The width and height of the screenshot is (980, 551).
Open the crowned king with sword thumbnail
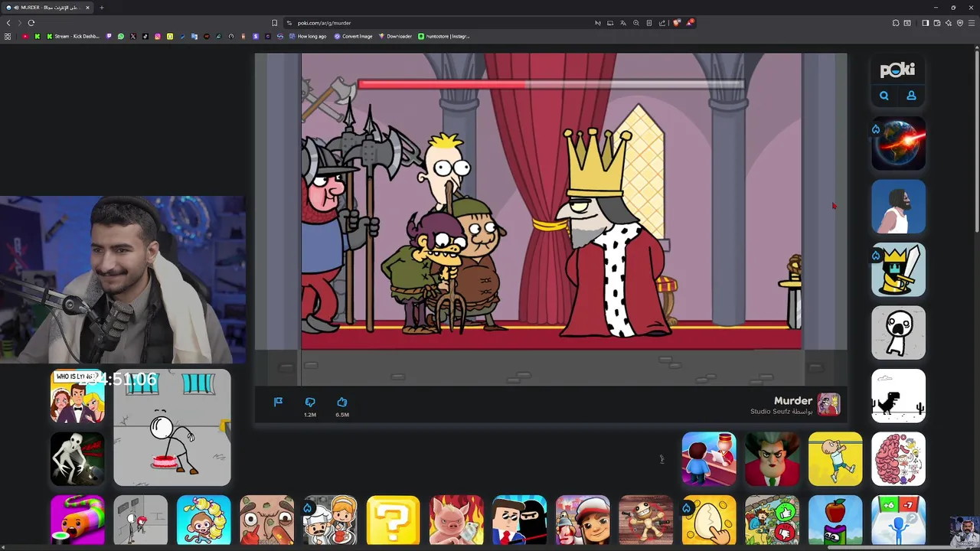898,270
